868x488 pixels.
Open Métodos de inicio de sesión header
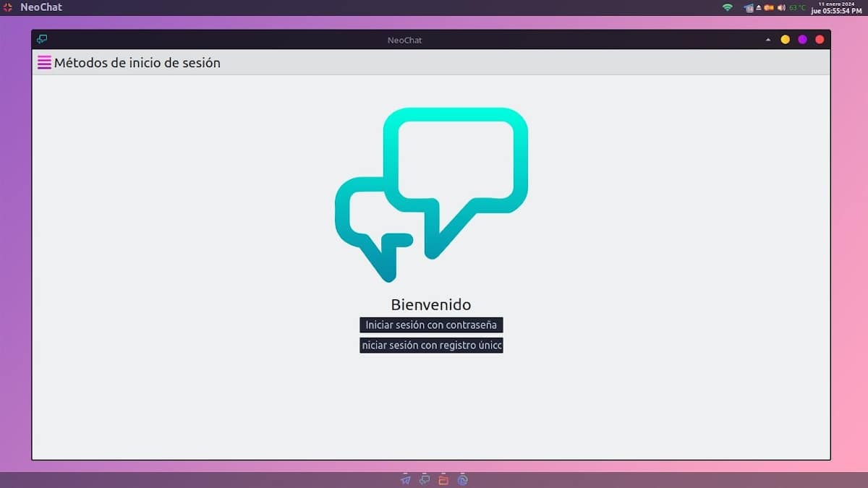(x=138, y=63)
